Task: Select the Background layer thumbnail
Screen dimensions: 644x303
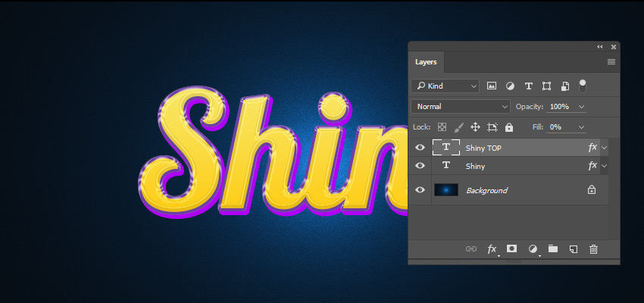Action: point(446,189)
